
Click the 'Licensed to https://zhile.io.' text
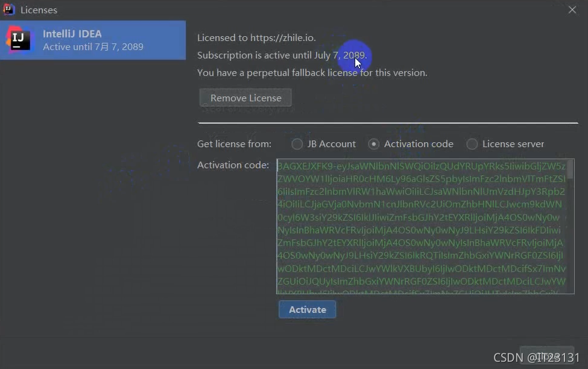pyautogui.click(x=256, y=38)
